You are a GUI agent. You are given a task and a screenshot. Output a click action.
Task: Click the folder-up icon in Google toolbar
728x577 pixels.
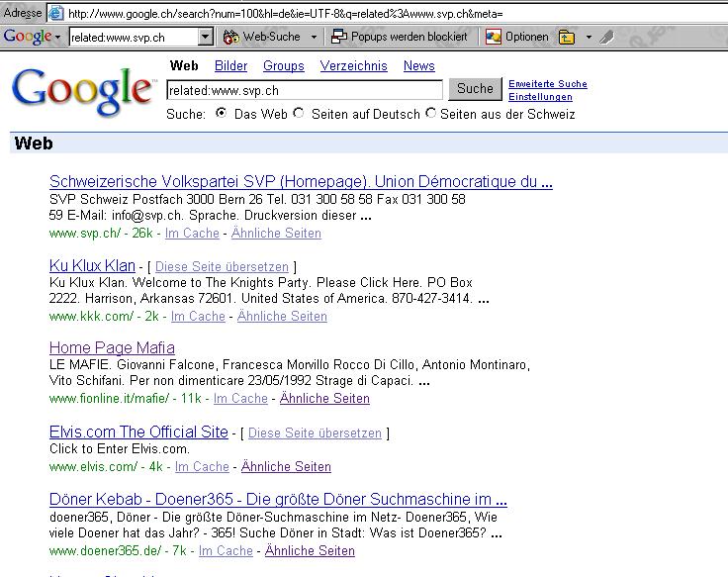pos(567,37)
